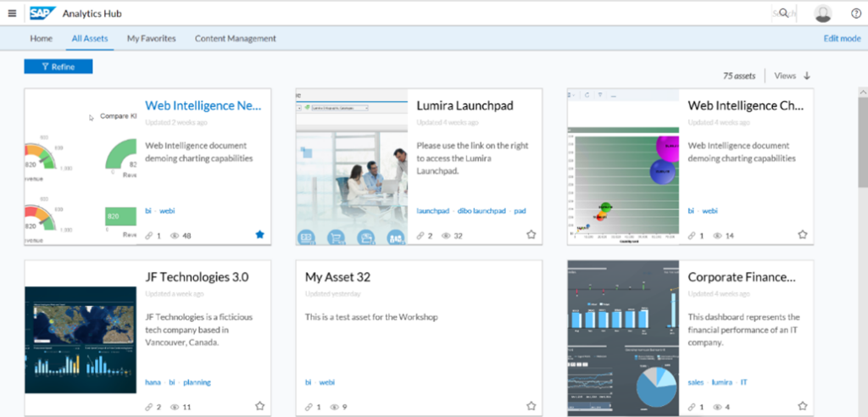The height and width of the screenshot is (417, 868).
Task: Click the Refine filter button
Action: (58, 66)
